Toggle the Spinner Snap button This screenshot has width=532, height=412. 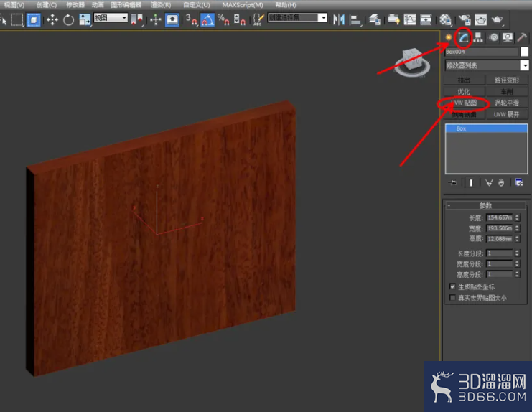pos(240,19)
